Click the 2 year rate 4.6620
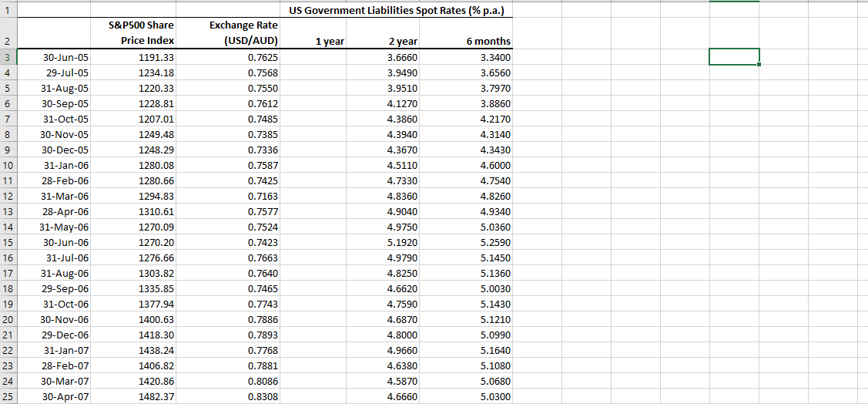This screenshot has height=404, width=868. tap(383, 288)
